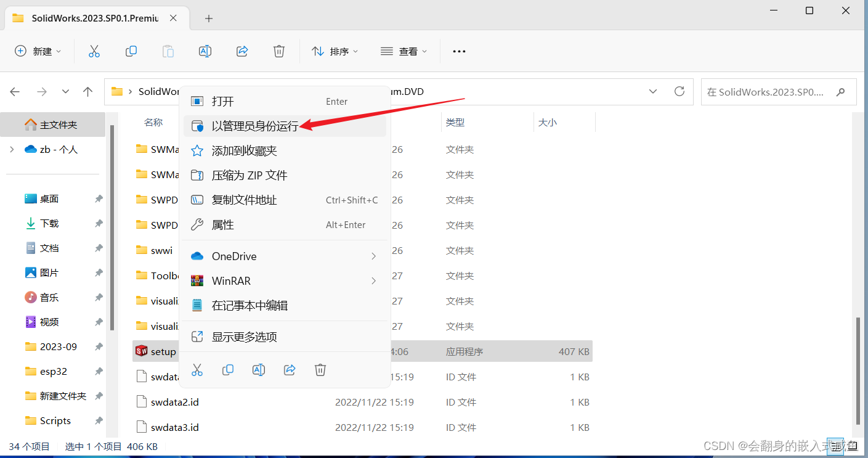
Task: Click the swdata2.id file icon
Action: 141,402
